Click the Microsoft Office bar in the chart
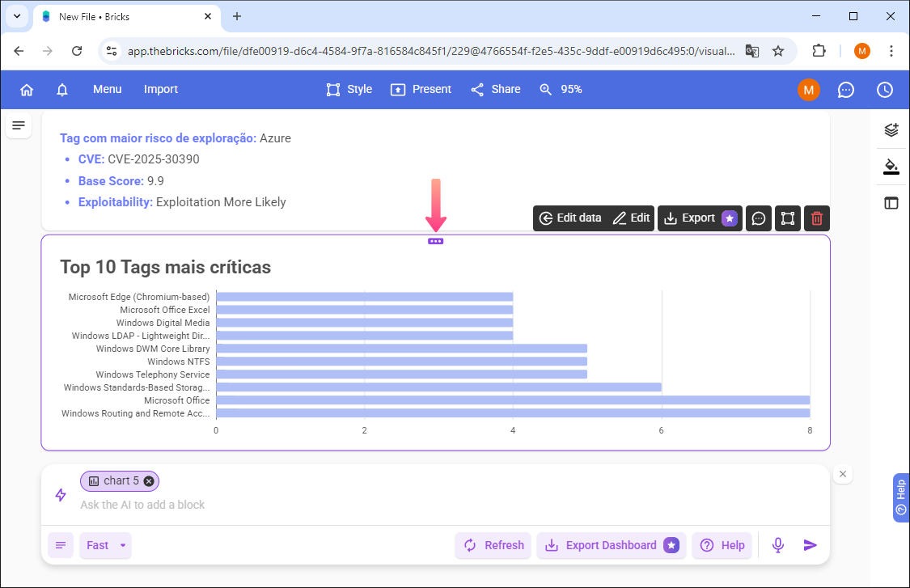 pos(513,400)
